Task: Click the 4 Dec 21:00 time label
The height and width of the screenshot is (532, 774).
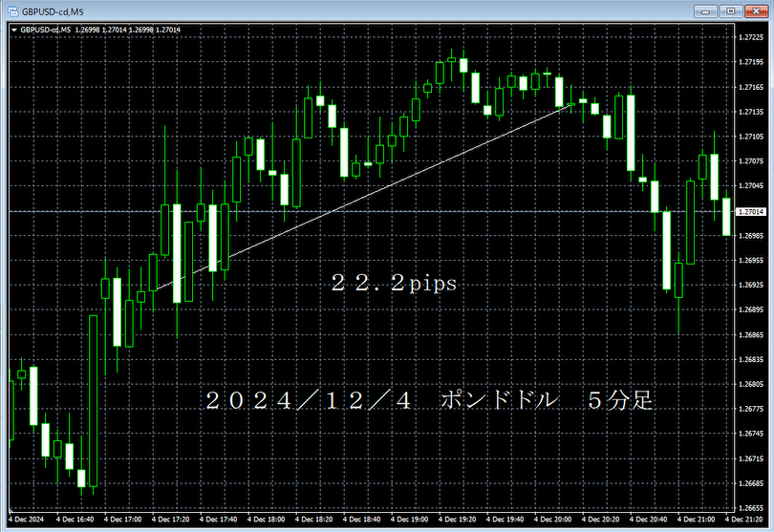Action: tap(697, 520)
